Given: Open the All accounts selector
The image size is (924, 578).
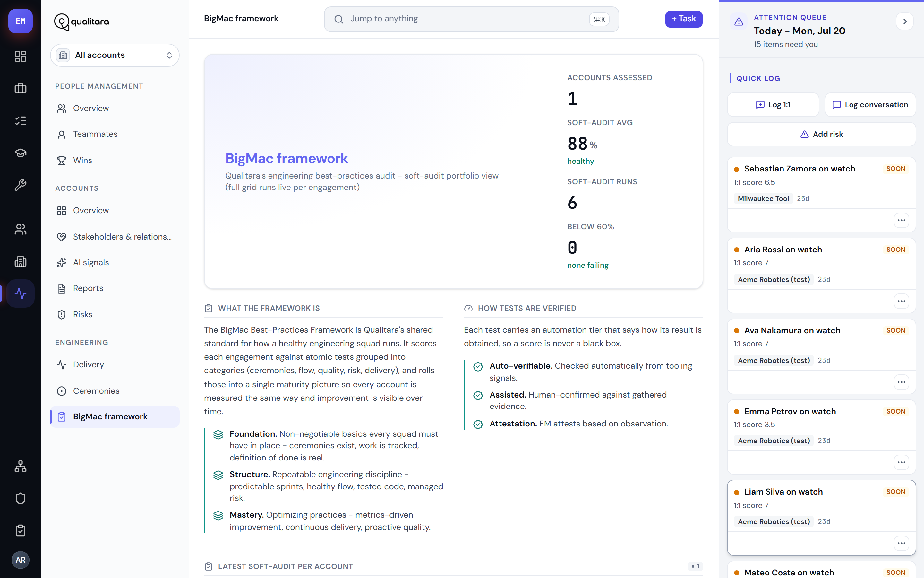Looking at the screenshot, I should (x=115, y=55).
